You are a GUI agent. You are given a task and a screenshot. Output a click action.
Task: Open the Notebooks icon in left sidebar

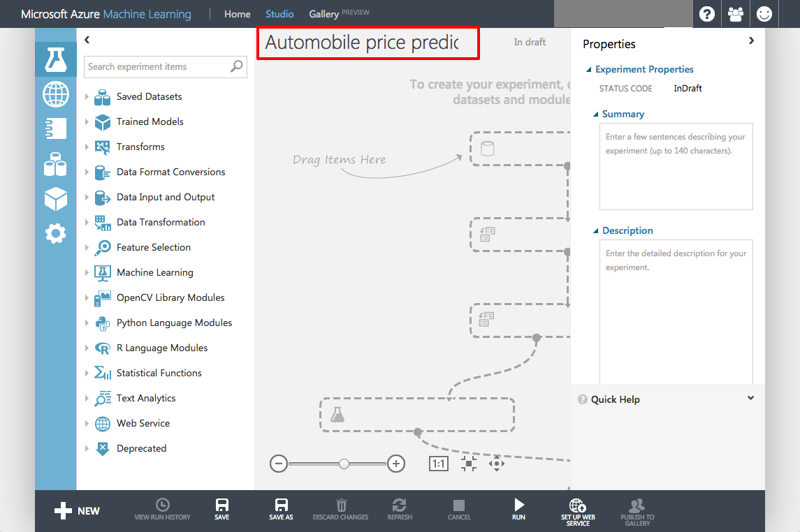coord(56,128)
